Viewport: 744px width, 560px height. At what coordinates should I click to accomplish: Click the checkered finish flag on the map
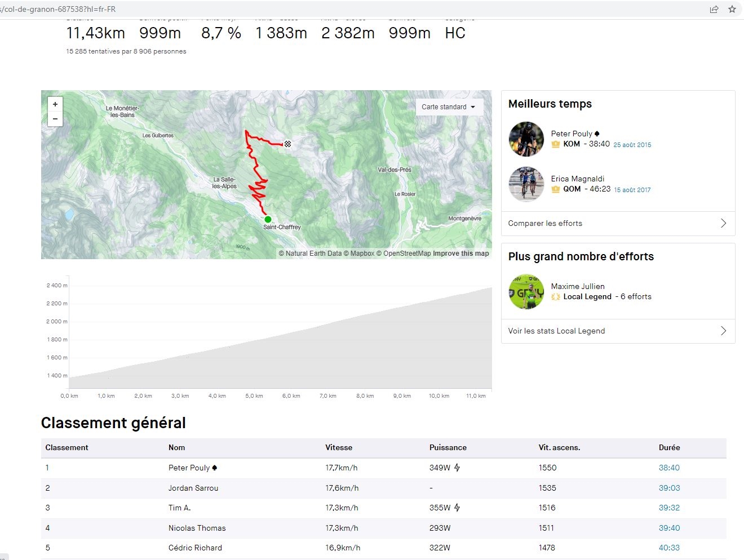click(x=287, y=144)
